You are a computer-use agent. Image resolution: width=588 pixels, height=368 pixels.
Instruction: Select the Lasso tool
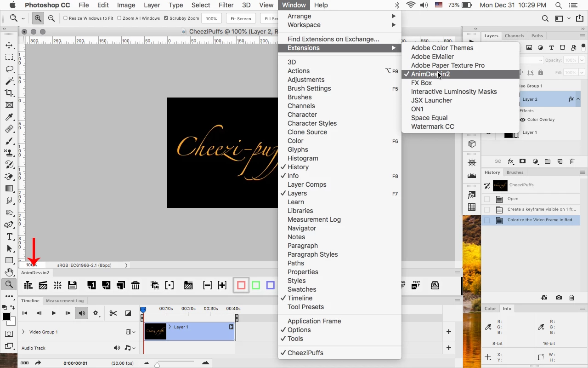click(x=9, y=69)
